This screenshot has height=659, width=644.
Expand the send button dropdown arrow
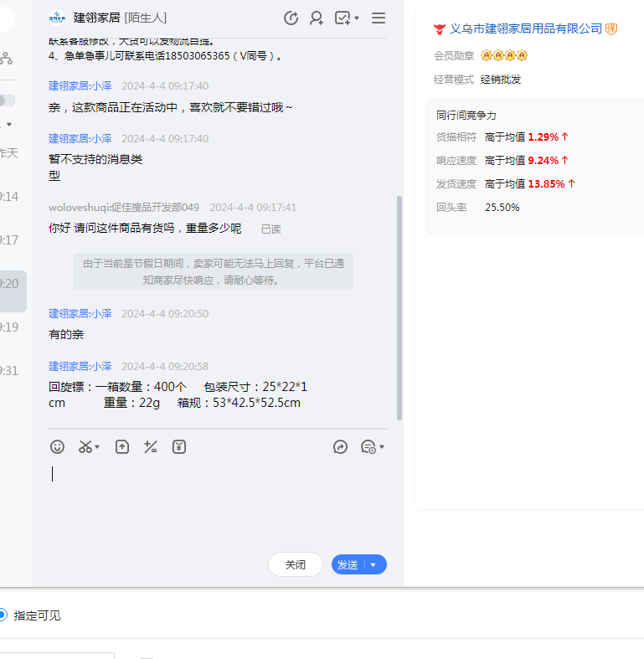374,565
